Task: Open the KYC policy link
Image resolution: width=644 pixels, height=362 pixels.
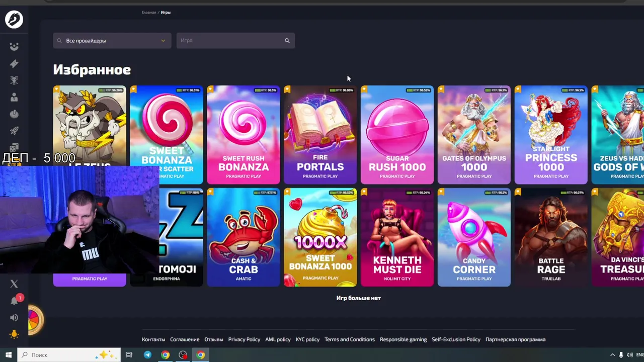Action: point(307,339)
